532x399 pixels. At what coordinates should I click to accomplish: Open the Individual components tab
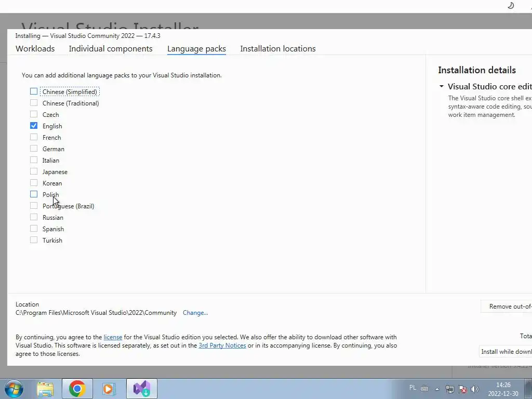point(111,48)
